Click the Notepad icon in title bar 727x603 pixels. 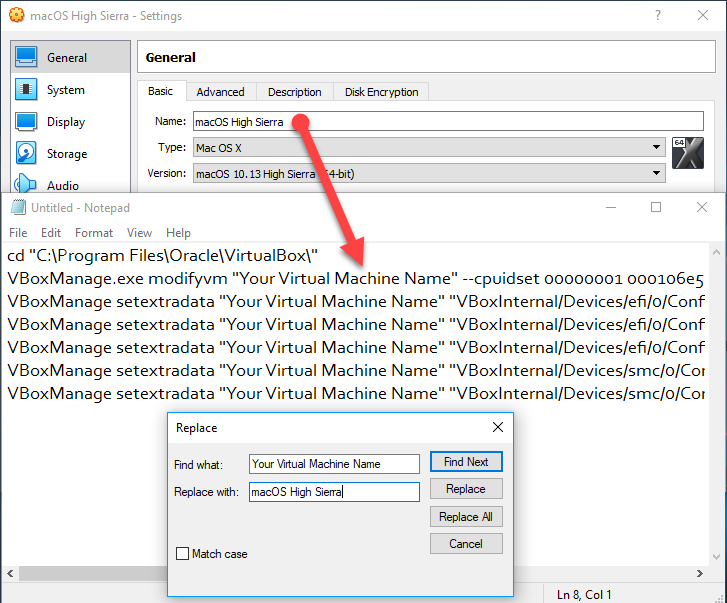pyautogui.click(x=17, y=207)
